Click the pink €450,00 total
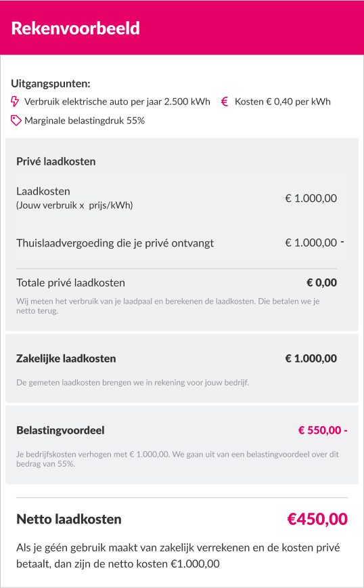Screen dimensions: 364x588 pyautogui.click(x=317, y=520)
